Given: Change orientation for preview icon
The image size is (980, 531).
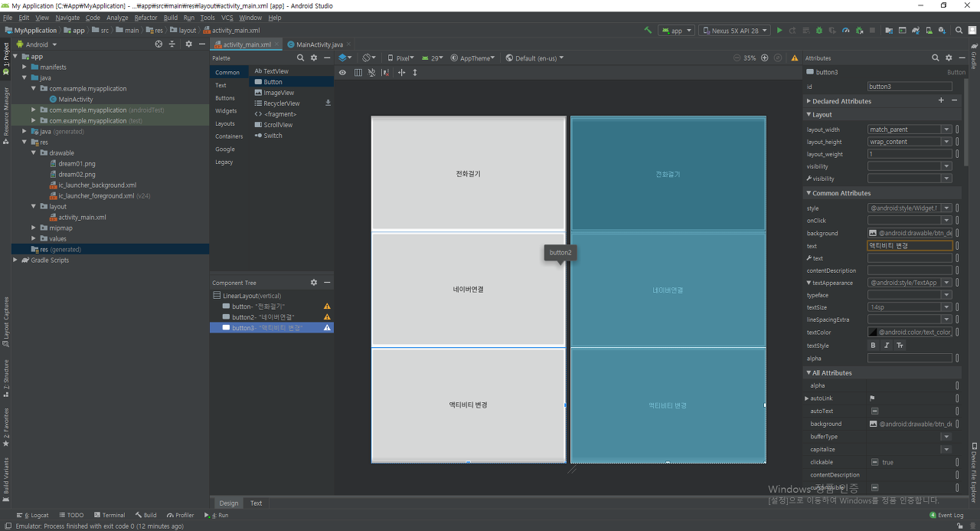Looking at the screenshot, I should coord(369,58).
